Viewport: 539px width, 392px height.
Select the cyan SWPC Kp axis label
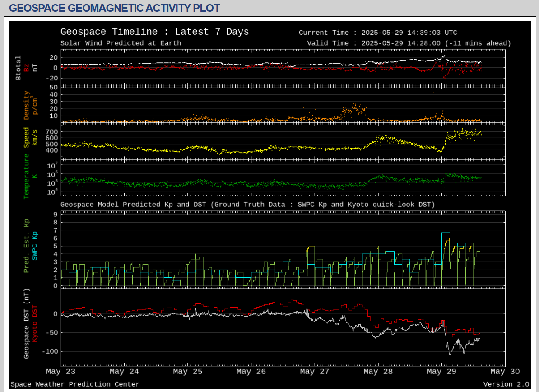tap(35, 245)
